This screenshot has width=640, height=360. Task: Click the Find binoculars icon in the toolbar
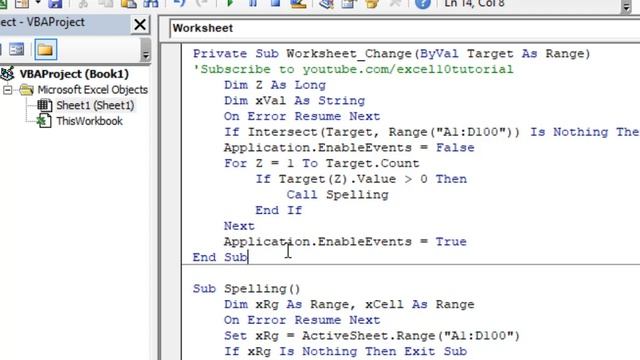[x=151, y=4]
